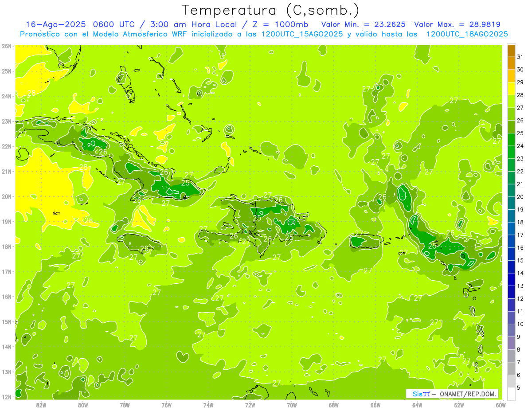Click the "66W" longitude label

click(x=376, y=405)
